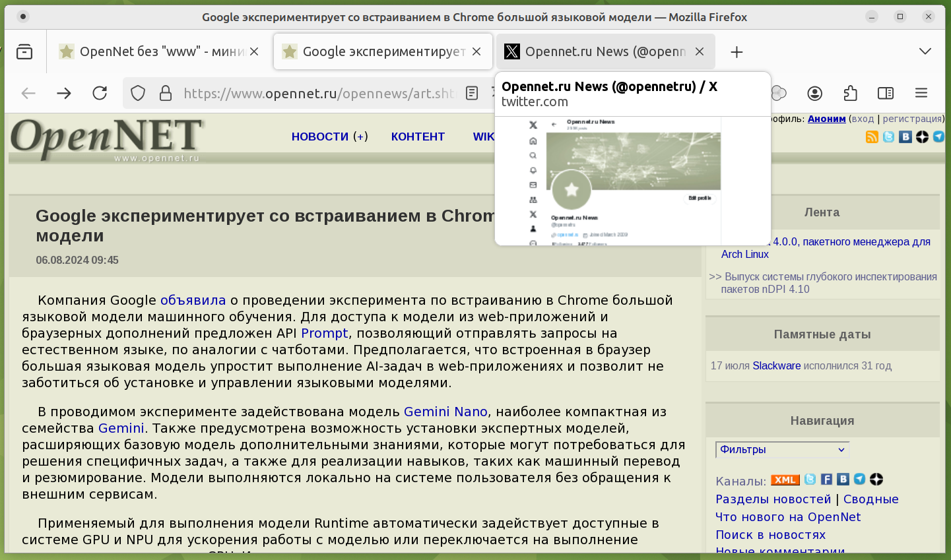Click the OpenNET logo

click(x=106, y=139)
